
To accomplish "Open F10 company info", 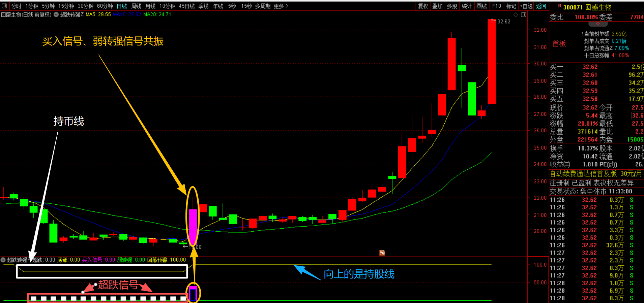I will tap(496, 6).
